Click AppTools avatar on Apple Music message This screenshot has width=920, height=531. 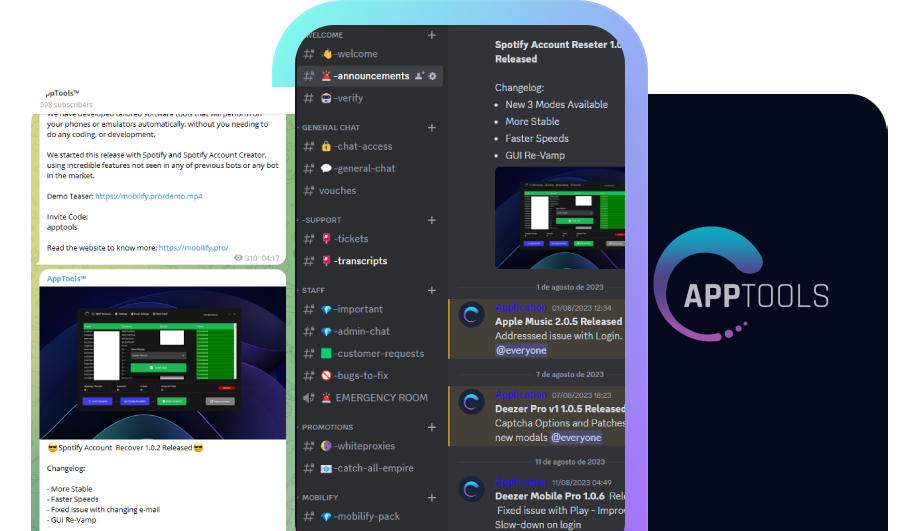(472, 316)
